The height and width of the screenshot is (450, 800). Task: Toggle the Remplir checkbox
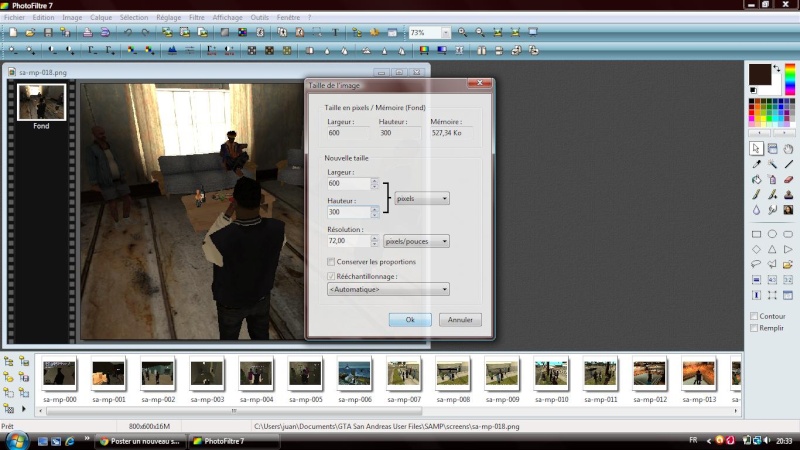[x=754, y=328]
